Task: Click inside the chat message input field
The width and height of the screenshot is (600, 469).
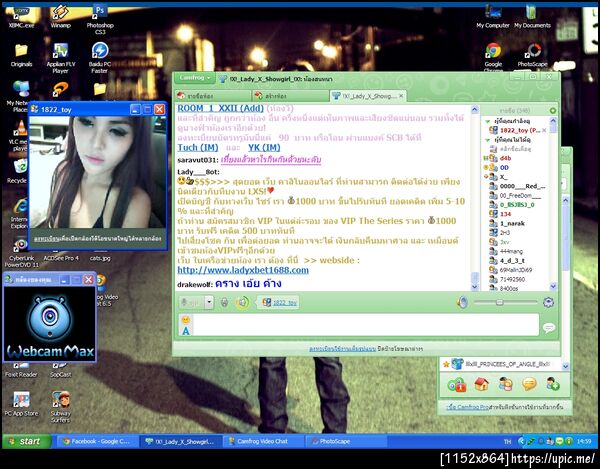Action: pos(365,325)
